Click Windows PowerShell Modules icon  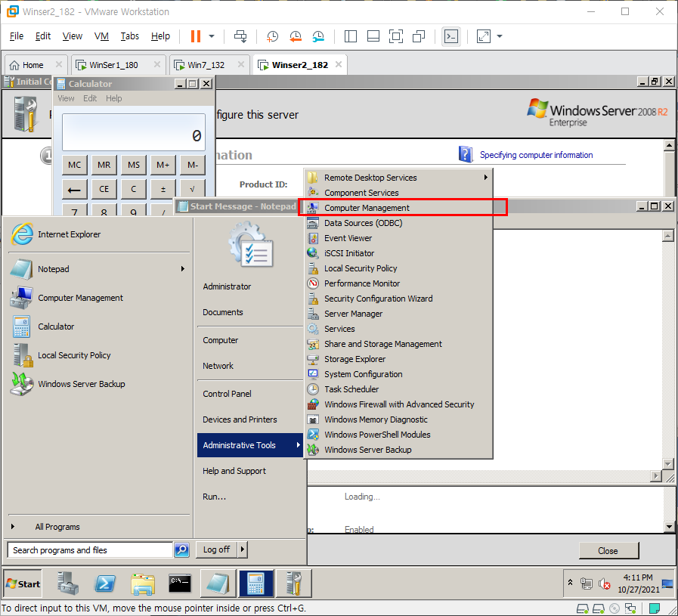click(x=313, y=435)
